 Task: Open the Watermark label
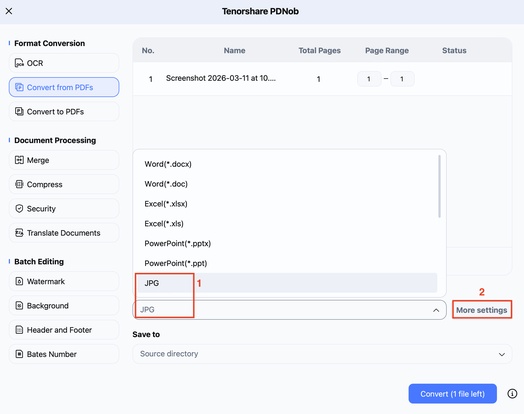pyautogui.click(x=46, y=281)
